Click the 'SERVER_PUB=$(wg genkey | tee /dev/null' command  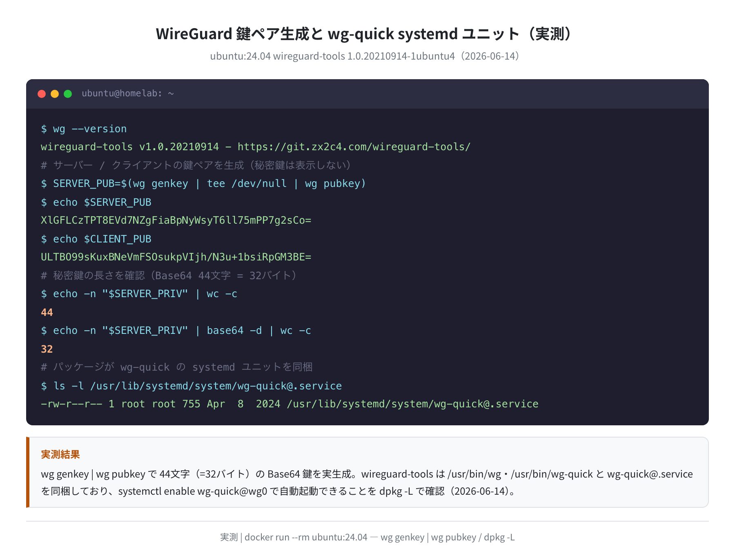[x=203, y=184]
